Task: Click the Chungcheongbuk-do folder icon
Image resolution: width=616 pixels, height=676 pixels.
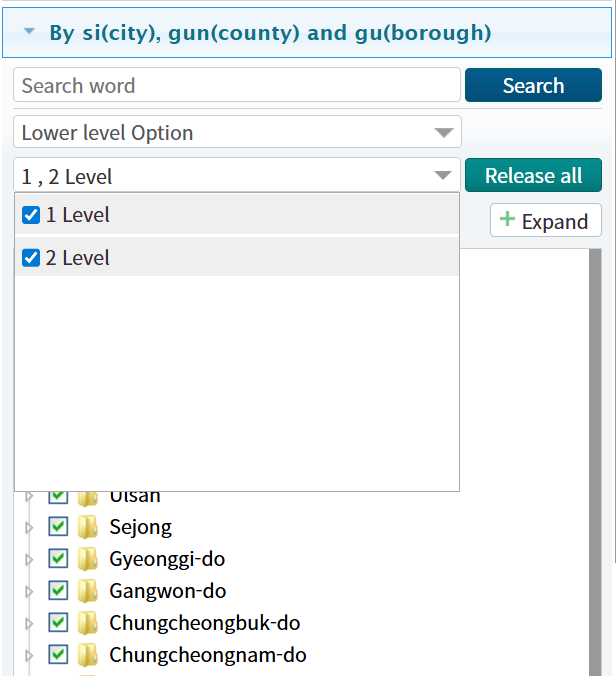Action: (x=88, y=623)
